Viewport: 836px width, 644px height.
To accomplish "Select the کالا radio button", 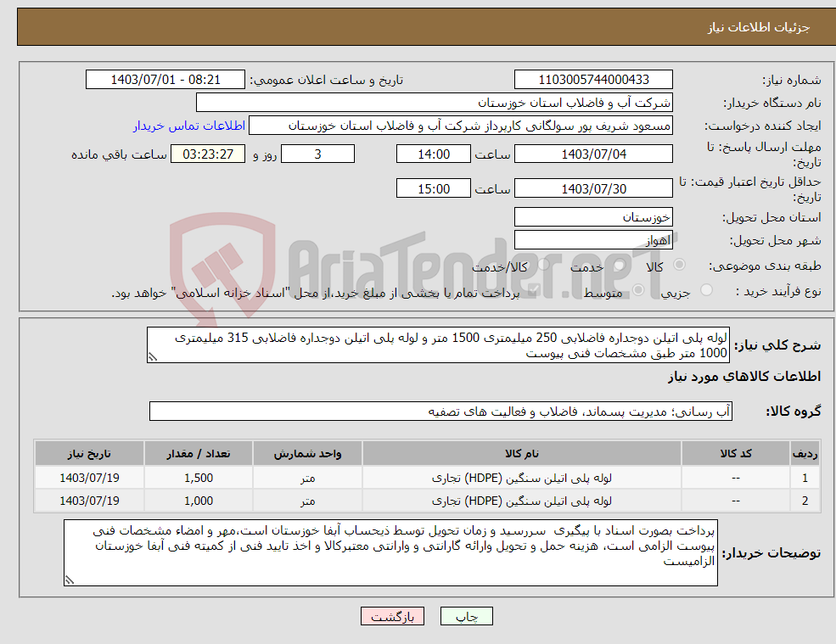I will (679, 265).
